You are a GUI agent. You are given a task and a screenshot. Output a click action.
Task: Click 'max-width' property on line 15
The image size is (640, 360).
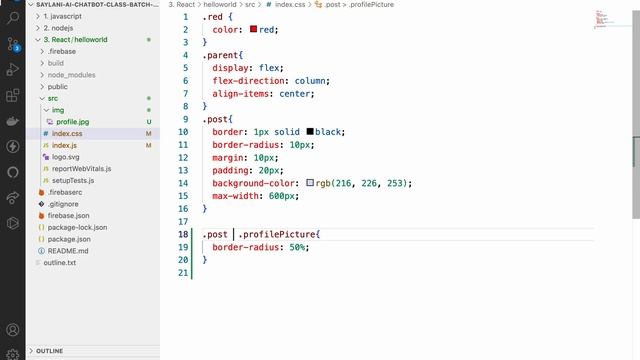click(235, 196)
